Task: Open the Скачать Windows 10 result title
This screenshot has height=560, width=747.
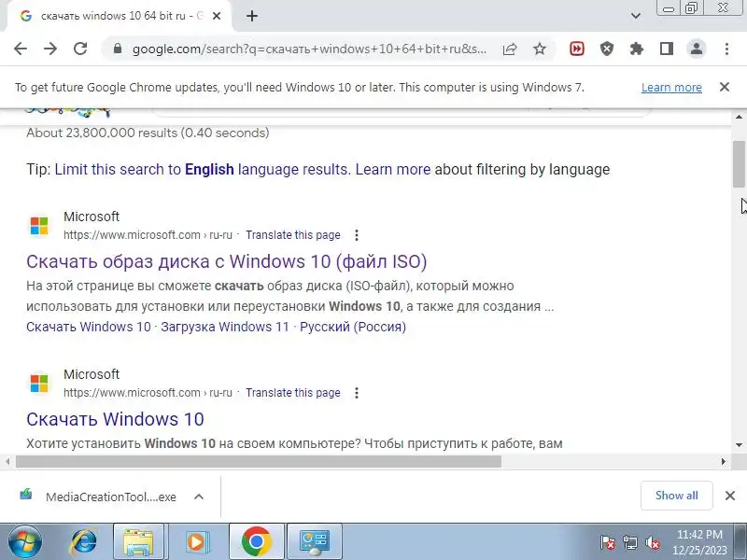Action: tap(115, 419)
